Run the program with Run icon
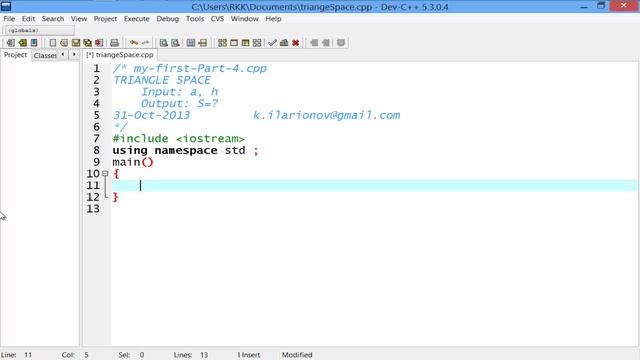 234,42
